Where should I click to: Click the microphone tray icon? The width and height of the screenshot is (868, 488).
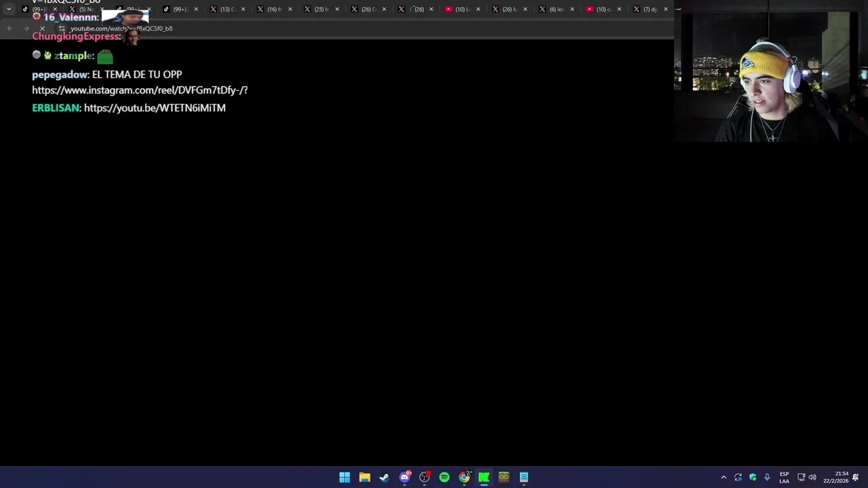(x=767, y=477)
